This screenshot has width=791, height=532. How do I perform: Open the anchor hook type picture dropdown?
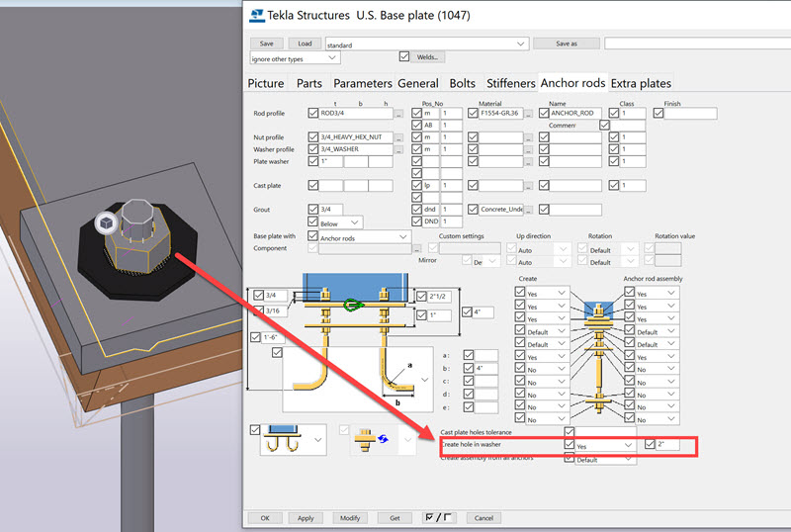pos(317,440)
